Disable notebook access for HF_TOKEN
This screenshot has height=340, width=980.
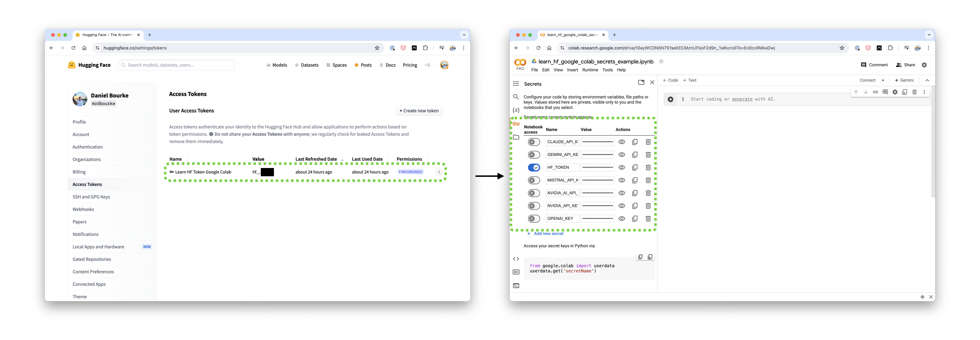[534, 167]
